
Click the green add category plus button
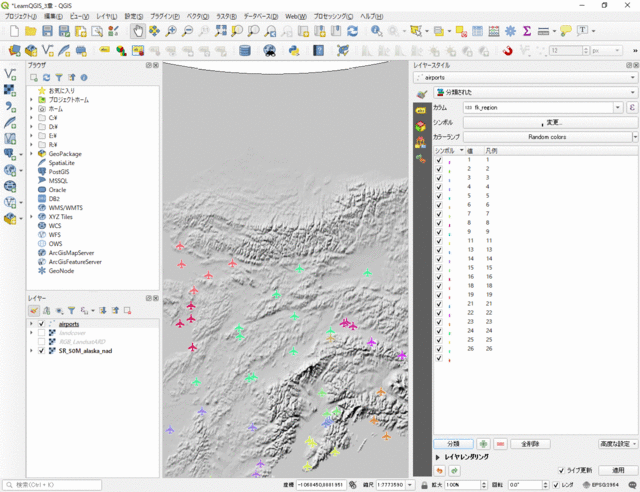(484, 444)
